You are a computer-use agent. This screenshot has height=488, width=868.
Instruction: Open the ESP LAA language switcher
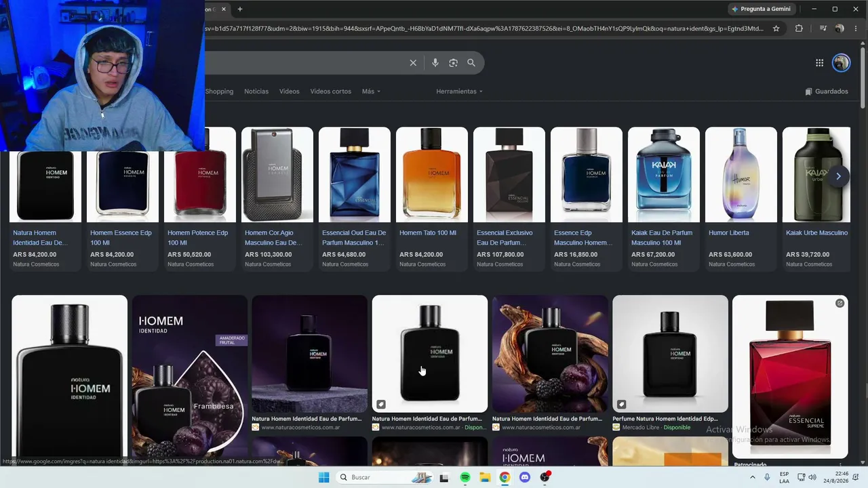tap(784, 477)
